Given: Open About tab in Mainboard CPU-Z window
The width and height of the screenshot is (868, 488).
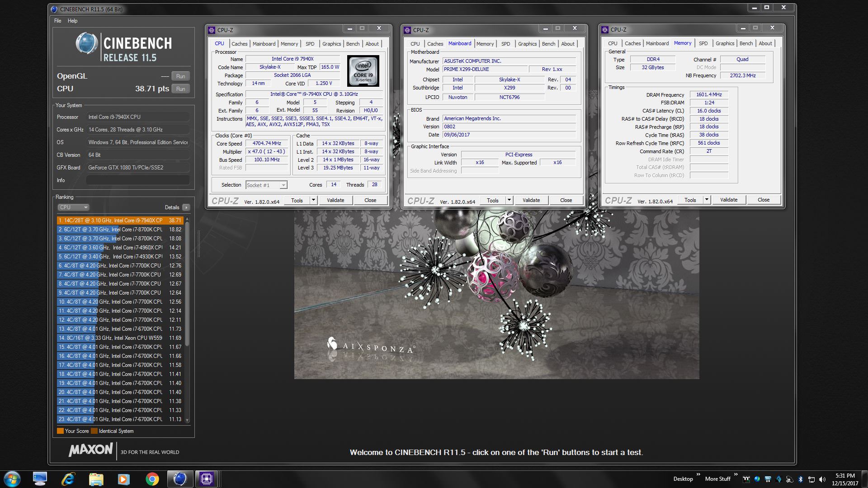Looking at the screenshot, I should pyautogui.click(x=568, y=44).
